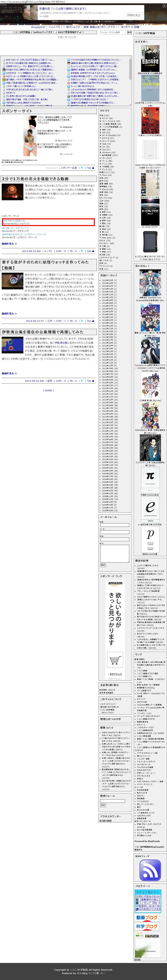
Task: Click the Amazon shopping cart image
Action: (x=115, y=659)
